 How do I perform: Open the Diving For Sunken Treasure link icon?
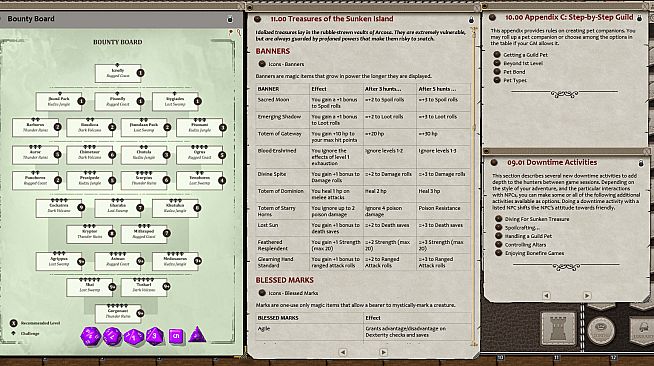pyautogui.click(x=498, y=218)
